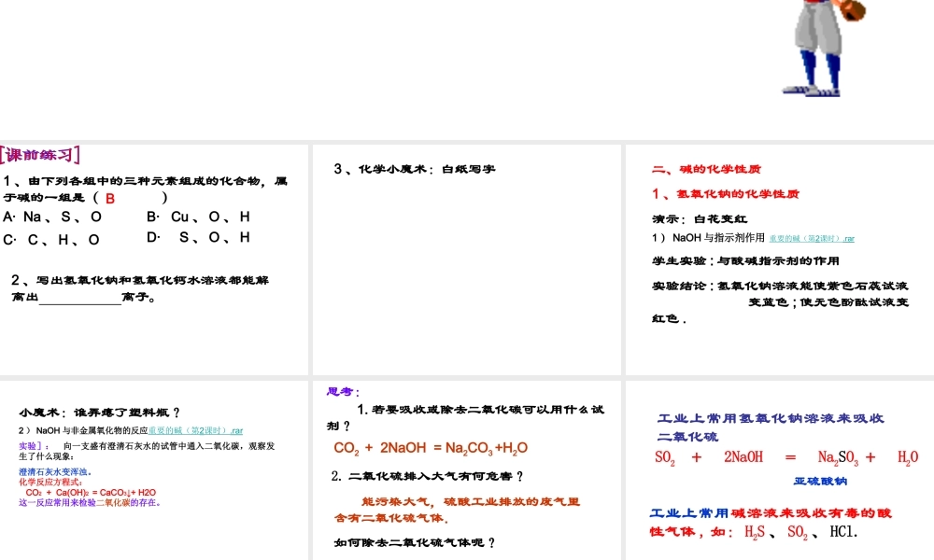Click the red answer B in parentheses
This screenshot has height=560, width=934.
pos(110,198)
